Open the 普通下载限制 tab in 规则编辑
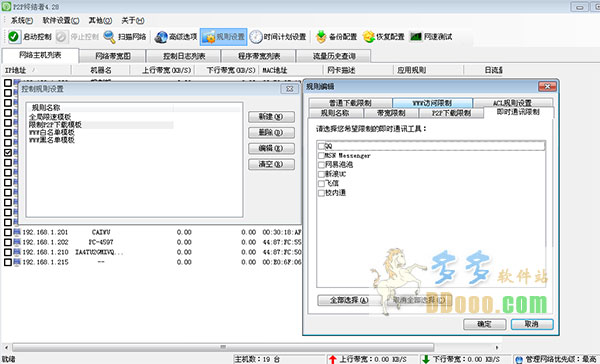The image size is (600, 364). point(350,103)
